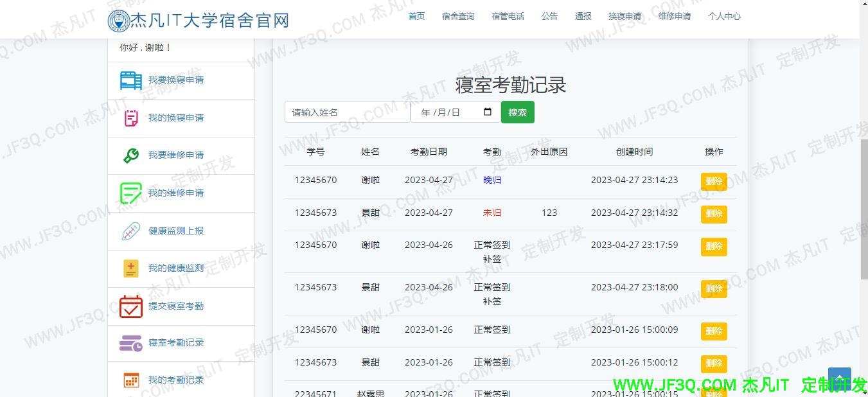868x397 pixels.
Task: Click the 请输入姓名 name input field
Action: tap(347, 112)
